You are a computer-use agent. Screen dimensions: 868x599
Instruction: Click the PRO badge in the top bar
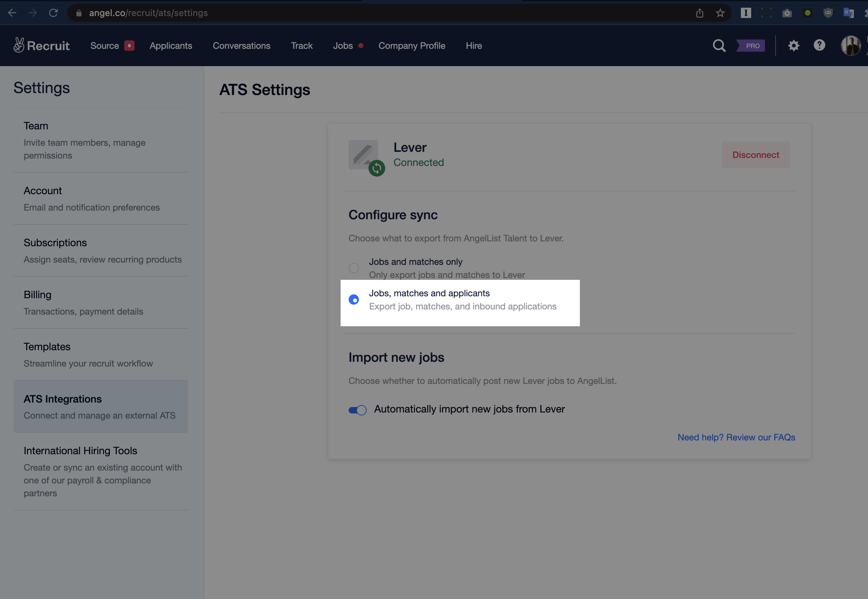751,45
